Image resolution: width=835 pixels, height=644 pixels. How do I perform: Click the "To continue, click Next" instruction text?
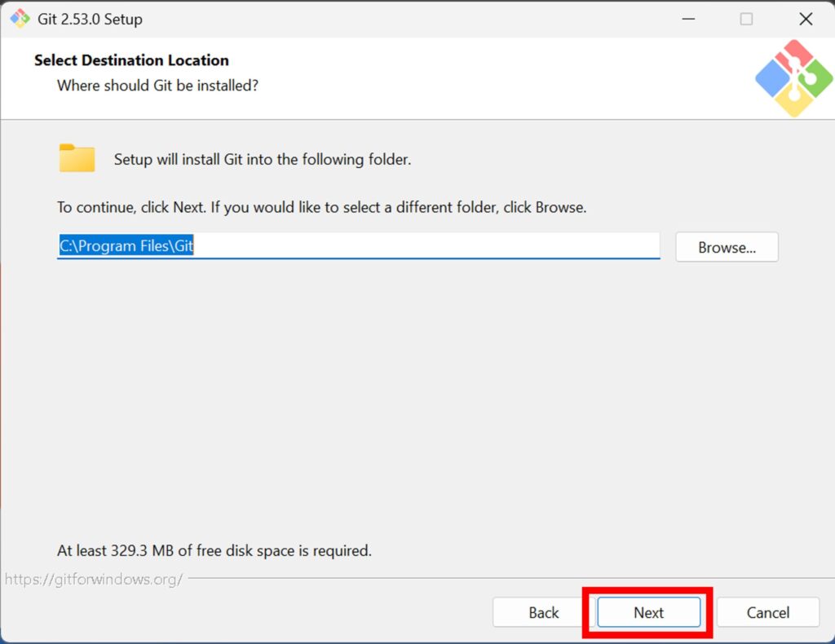point(321,207)
